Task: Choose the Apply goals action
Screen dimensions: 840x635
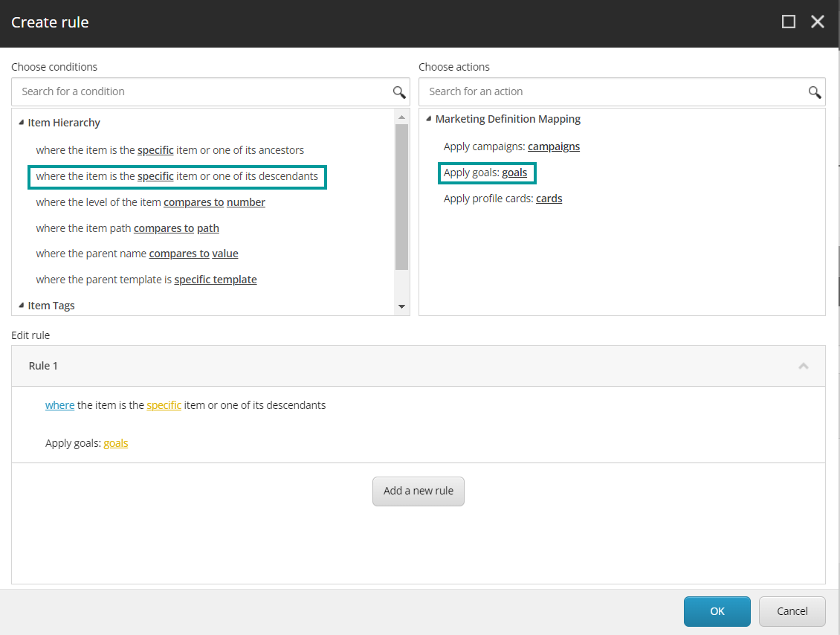Action: point(485,173)
